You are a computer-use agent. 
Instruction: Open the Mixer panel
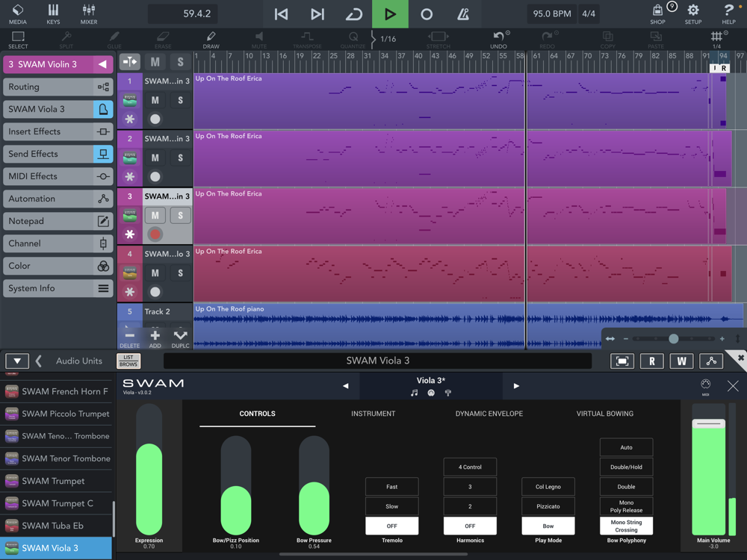point(89,13)
